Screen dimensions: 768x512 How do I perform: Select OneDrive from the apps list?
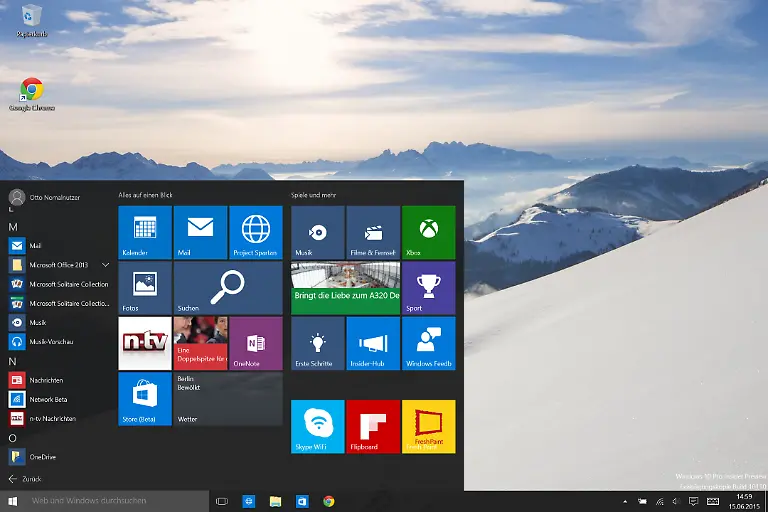43,456
